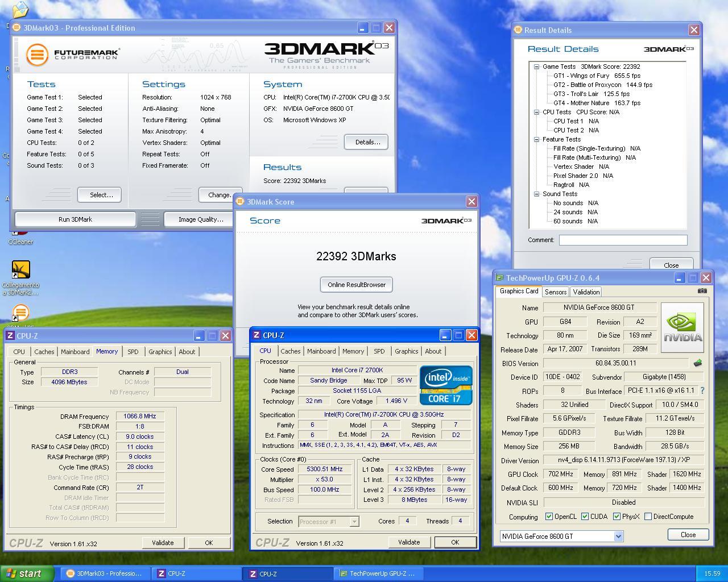728x582 pixels.
Task: Click Run 3DMark button
Action: pyautogui.click(x=75, y=219)
